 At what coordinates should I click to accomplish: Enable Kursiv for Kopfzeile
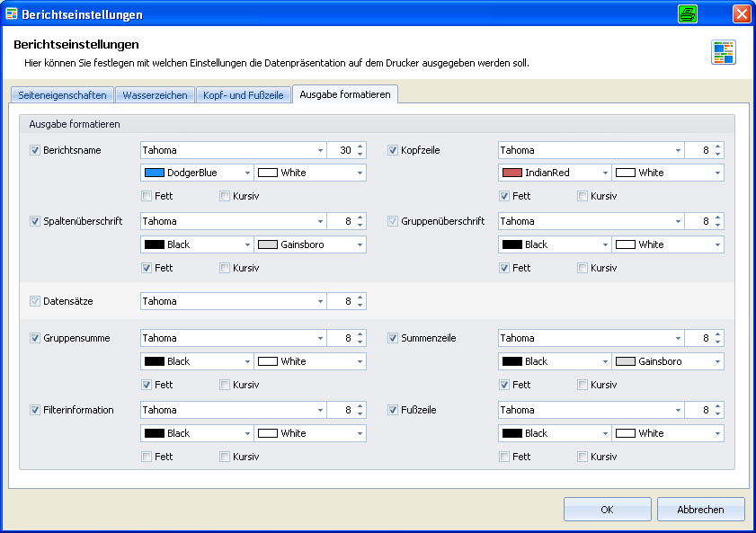(x=583, y=196)
